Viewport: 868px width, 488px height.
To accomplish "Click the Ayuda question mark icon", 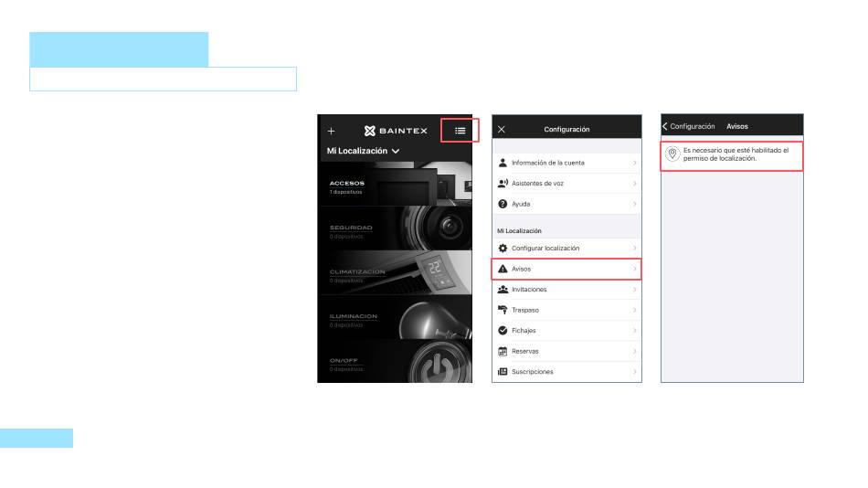I will (x=503, y=204).
